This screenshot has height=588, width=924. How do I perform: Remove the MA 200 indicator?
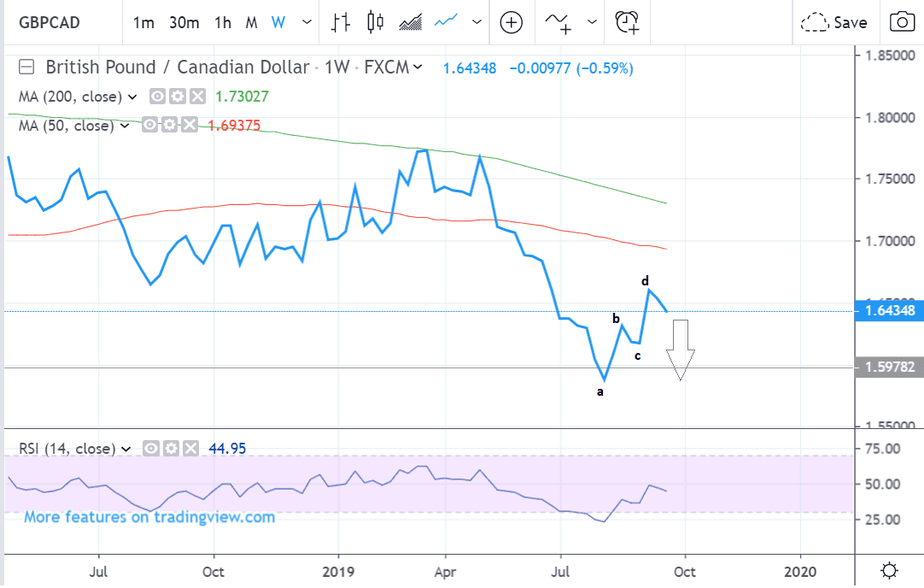point(197,96)
